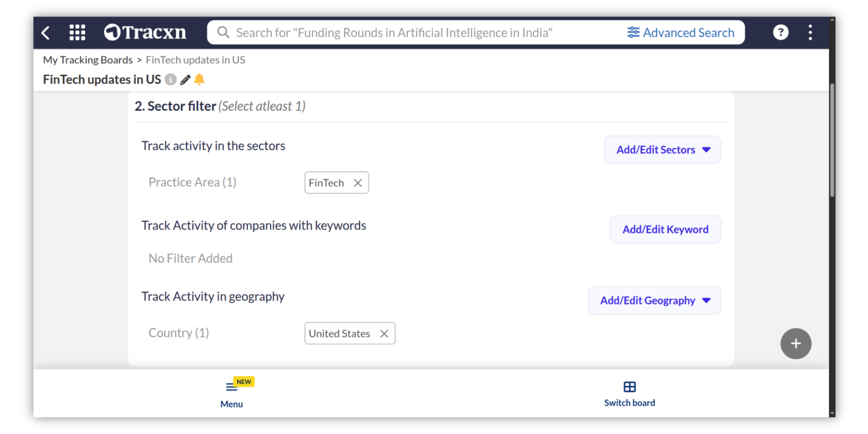
Task: Click the Tracxn logo
Action: [145, 33]
